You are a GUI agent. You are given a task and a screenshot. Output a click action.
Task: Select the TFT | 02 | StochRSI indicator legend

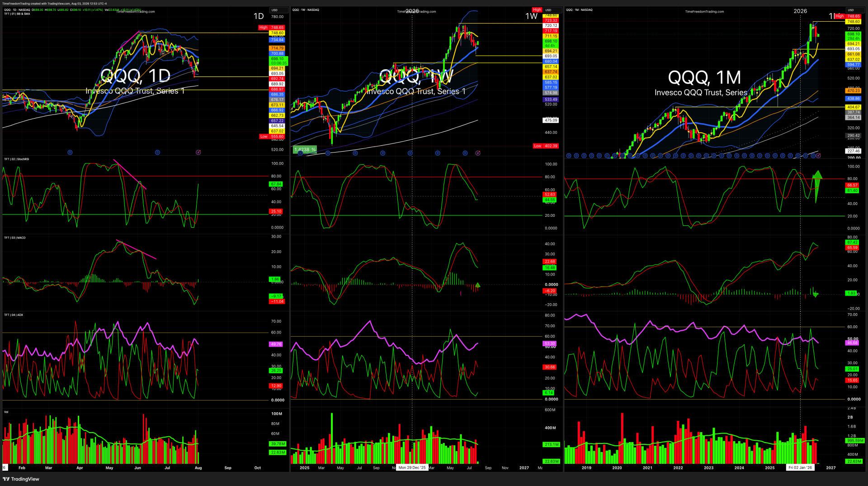[17, 159]
